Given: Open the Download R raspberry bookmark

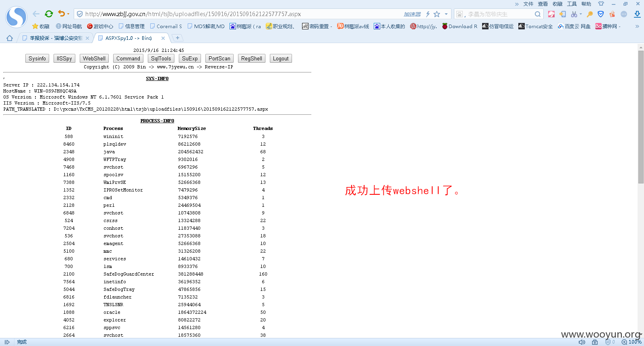Looking at the screenshot, I should click(x=460, y=26).
